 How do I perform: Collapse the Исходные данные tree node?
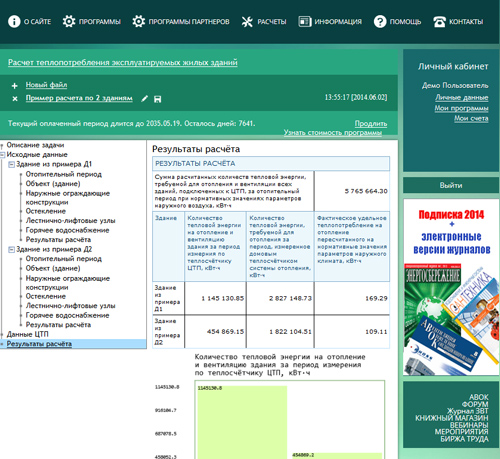[x=2, y=155]
